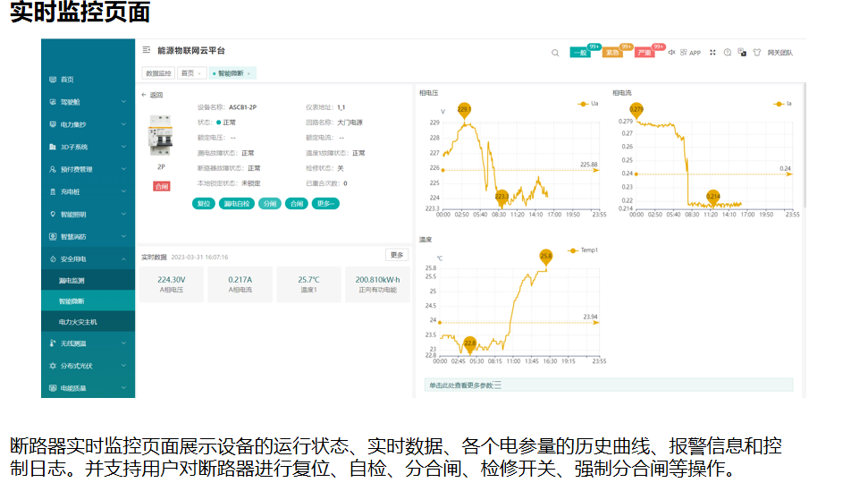This screenshot has height=491, width=868.
Task: Expand the 电能质量 menu chevron
Action: point(123,388)
